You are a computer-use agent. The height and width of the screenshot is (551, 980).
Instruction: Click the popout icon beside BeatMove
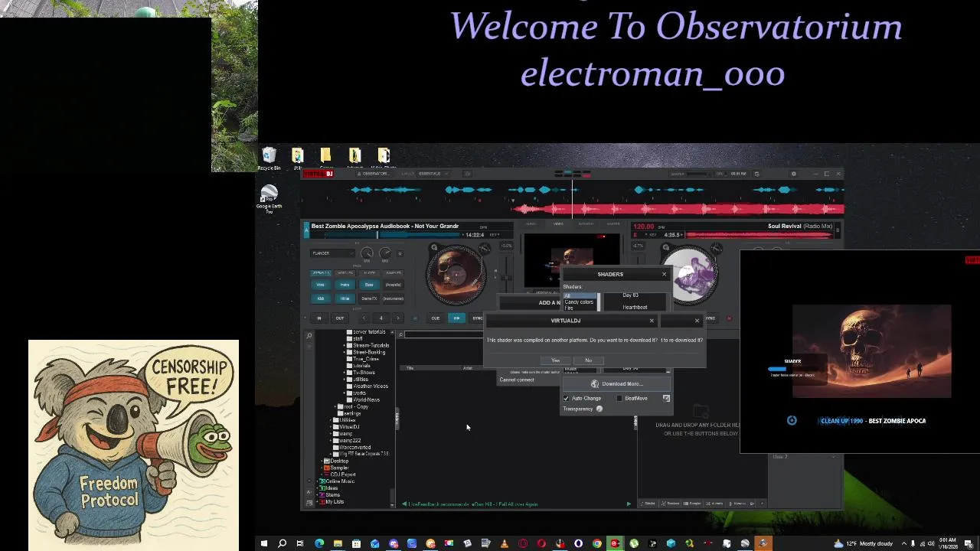tap(666, 398)
